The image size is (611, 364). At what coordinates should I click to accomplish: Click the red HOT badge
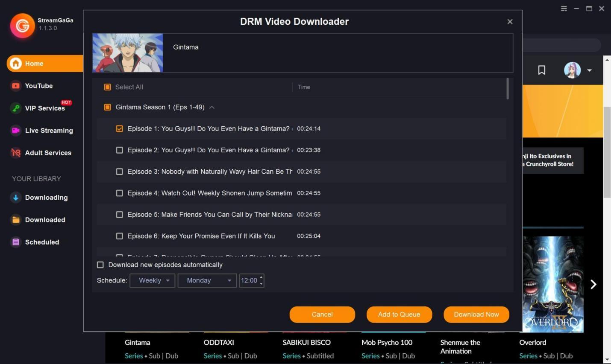click(66, 102)
